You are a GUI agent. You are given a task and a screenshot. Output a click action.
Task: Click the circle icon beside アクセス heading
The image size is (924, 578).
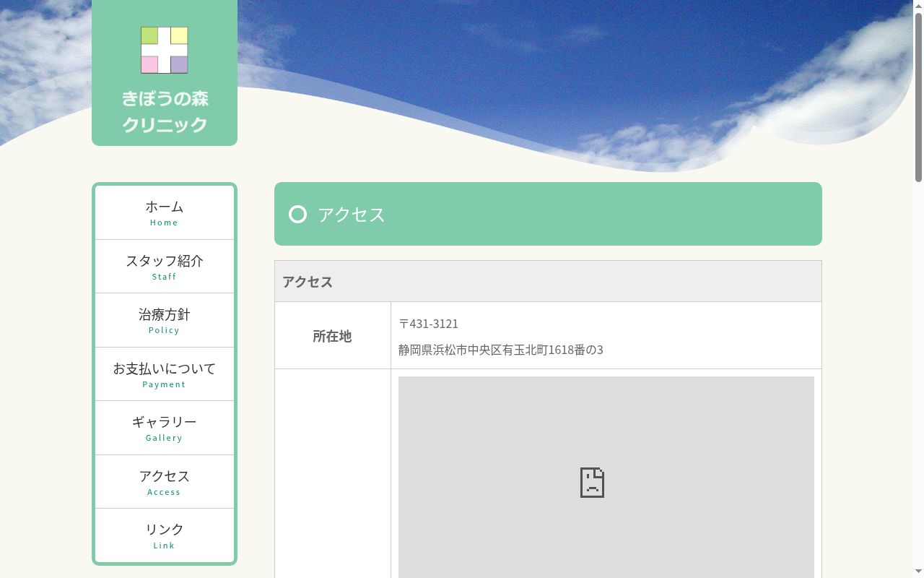click(x=297, y=215)
